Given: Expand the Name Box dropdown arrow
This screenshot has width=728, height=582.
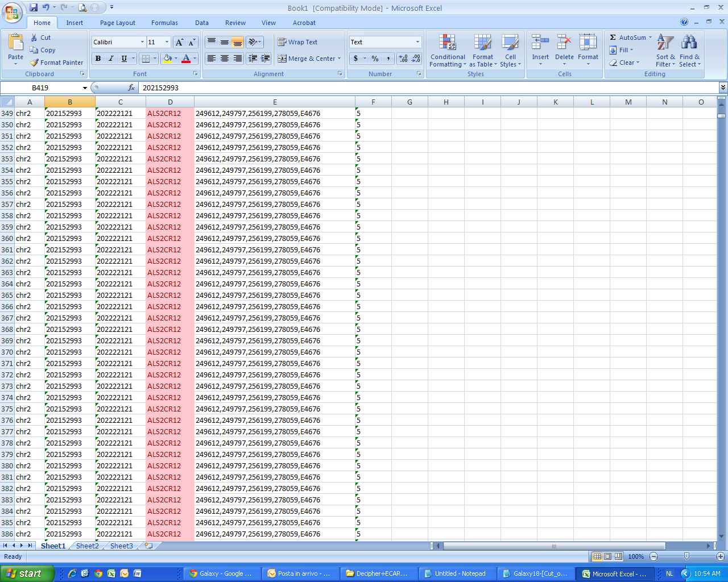Looking at the screenshot, I should (x=85, y=88).
